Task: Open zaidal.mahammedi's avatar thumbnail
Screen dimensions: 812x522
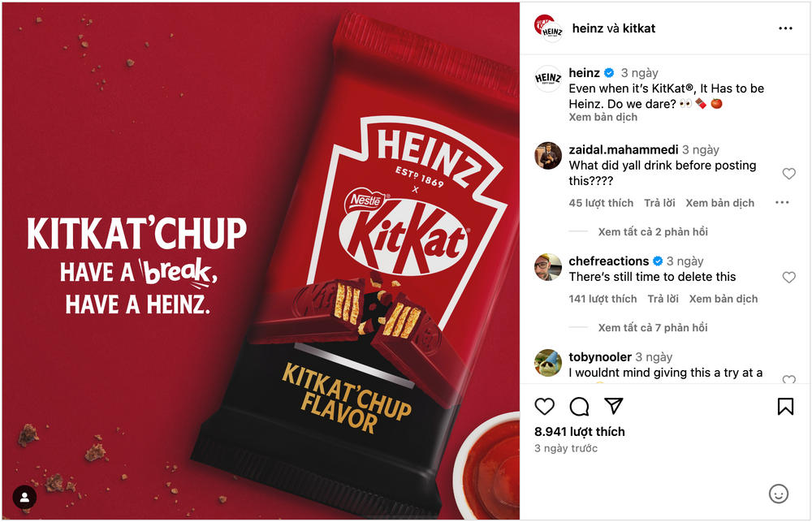Action: pyautogui.click(x=548, y=155)
